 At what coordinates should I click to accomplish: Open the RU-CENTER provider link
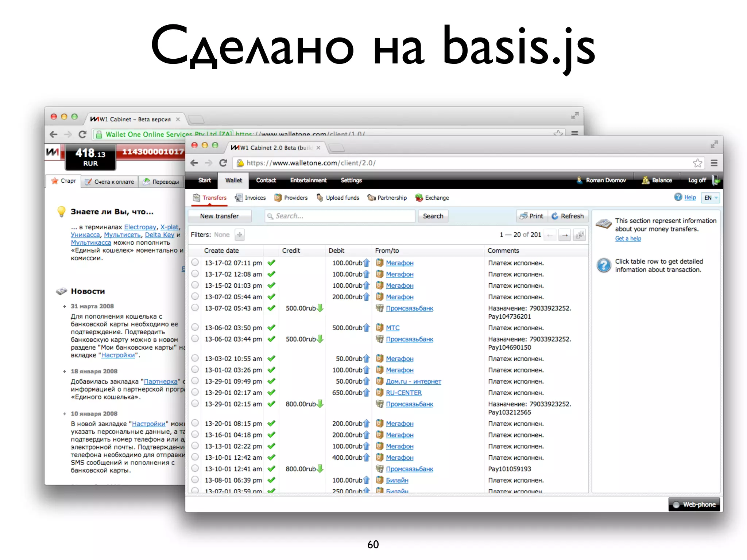click(x=404, y=393)
